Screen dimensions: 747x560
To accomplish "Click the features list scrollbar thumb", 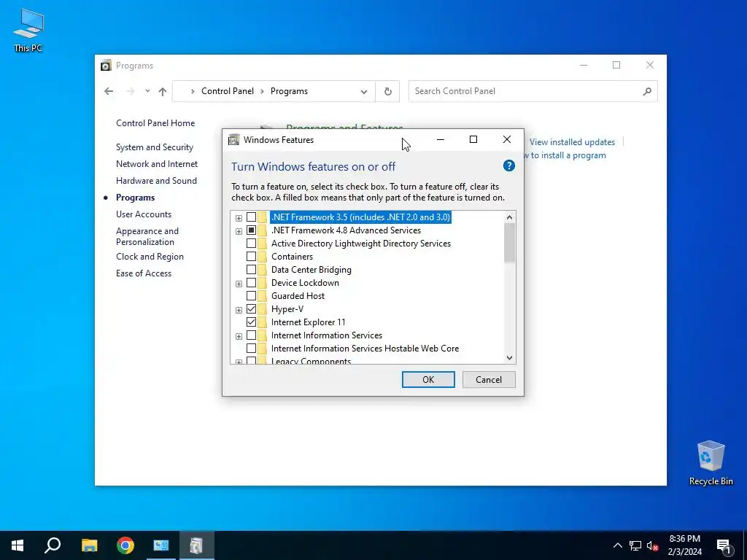I will (509, 242).
